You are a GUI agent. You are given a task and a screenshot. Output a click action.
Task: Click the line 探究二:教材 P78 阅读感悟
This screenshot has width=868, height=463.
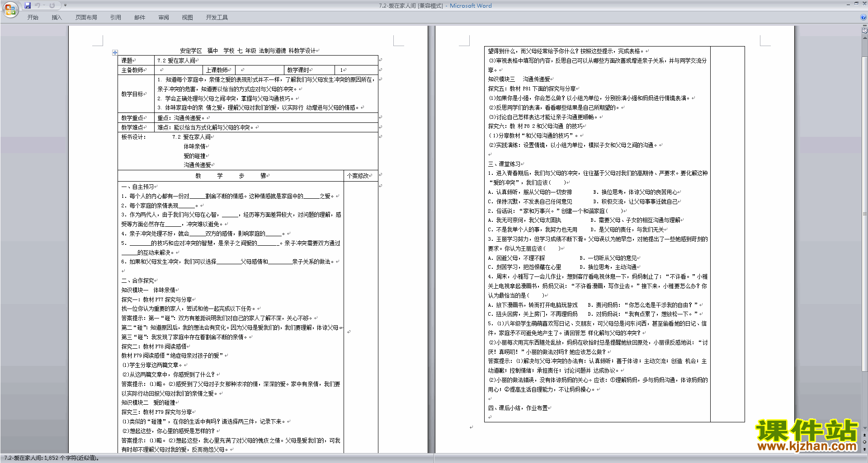[155, 346]
